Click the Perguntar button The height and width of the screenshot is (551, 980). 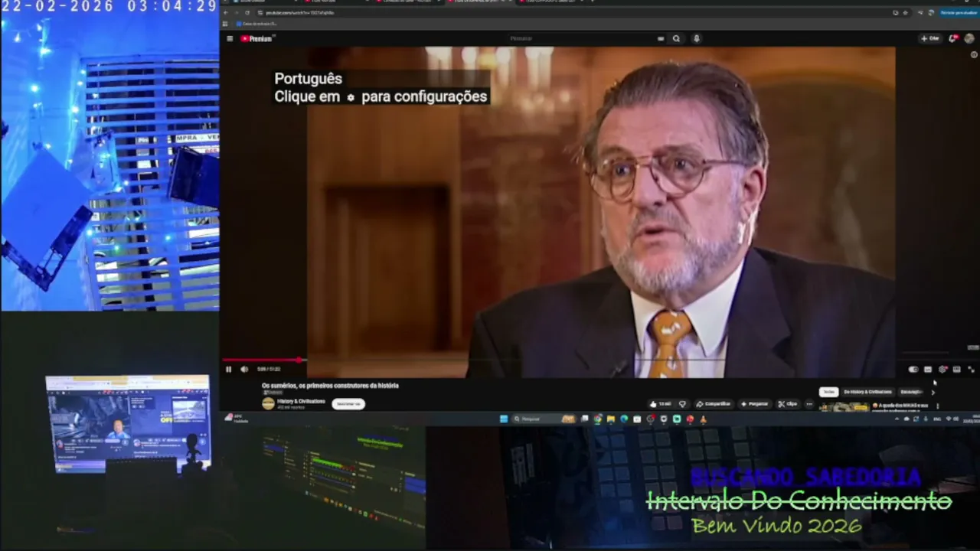pyautogui.click(x=754, y=404)
